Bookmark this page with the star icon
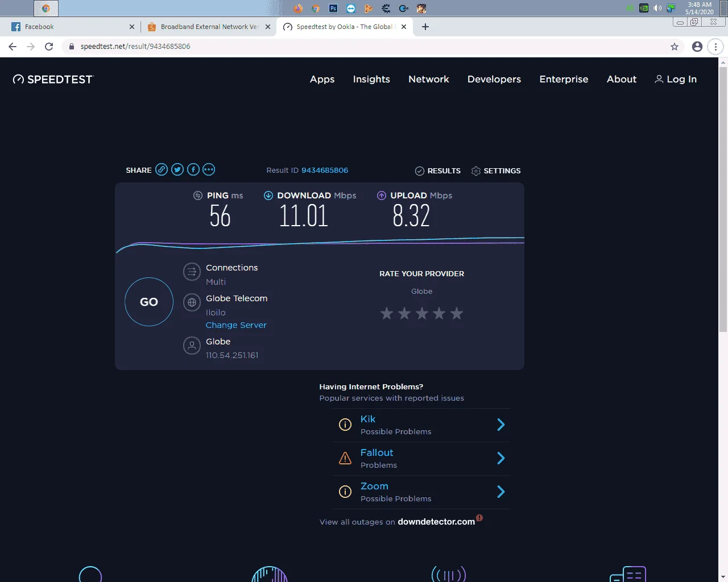Image resolution: width=728 pixels, height=582 pixels. (675, 47)
